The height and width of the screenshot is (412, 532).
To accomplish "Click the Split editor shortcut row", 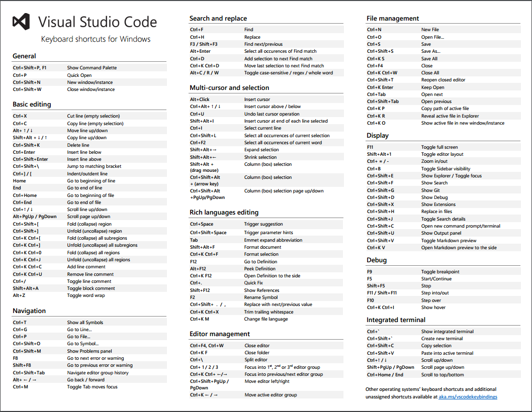I will pos(267,360).
